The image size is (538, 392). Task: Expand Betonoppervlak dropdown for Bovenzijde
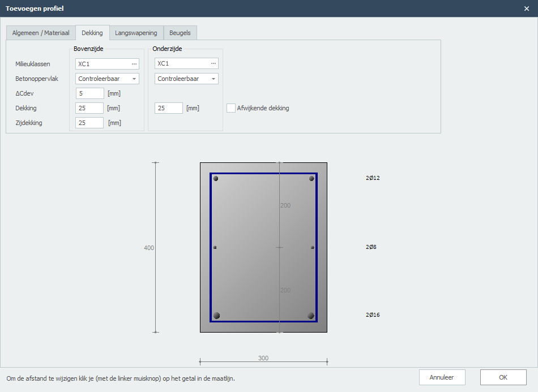pyautogui.click(x=134, y=79)
